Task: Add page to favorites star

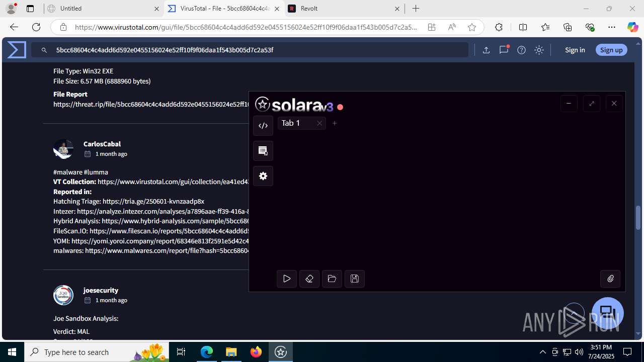Action: click(x=471, y=27)
